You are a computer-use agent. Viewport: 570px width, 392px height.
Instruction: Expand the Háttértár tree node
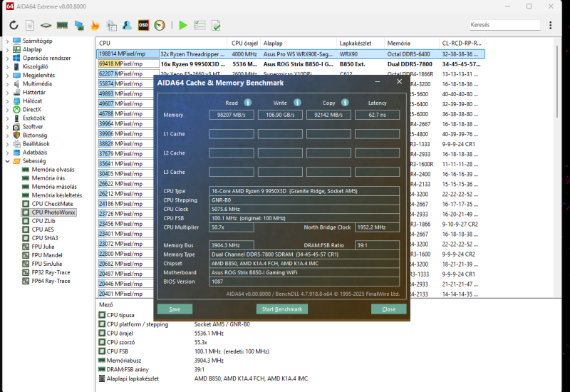7,93
